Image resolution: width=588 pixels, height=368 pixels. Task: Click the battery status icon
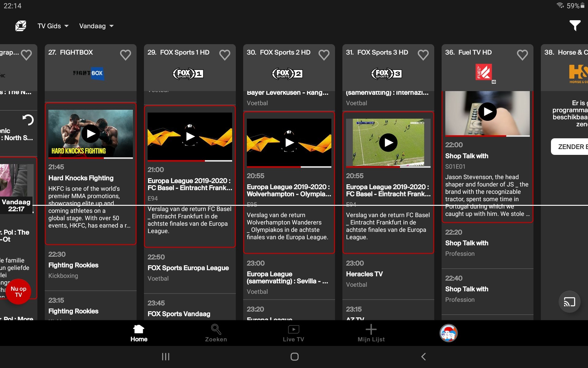click(582, 6)
